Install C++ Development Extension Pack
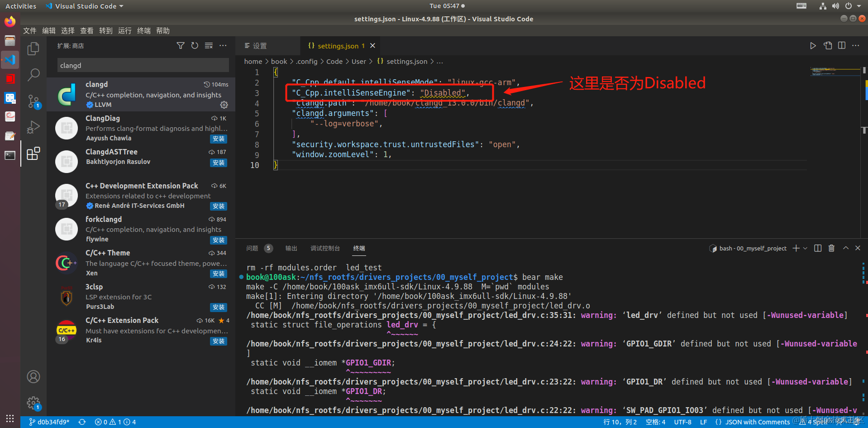 (219, 207)
